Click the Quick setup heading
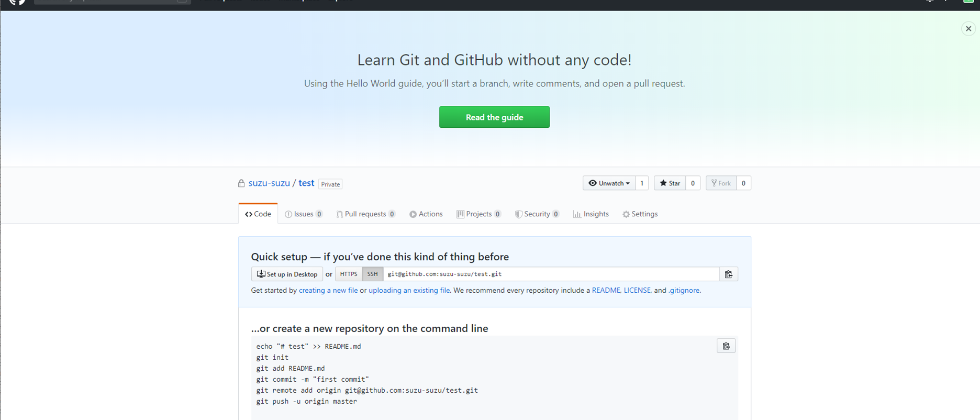This screenshot has height=420, width=980. (x=380, y=257)
